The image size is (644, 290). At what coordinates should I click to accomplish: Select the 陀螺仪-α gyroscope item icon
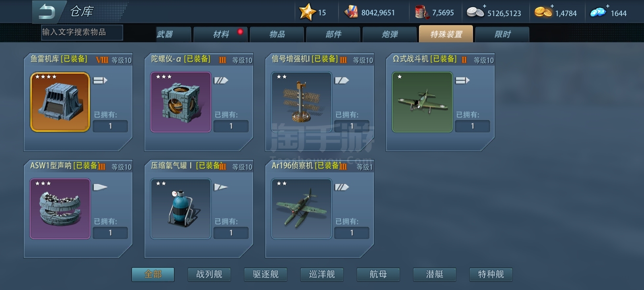point(181,102)
